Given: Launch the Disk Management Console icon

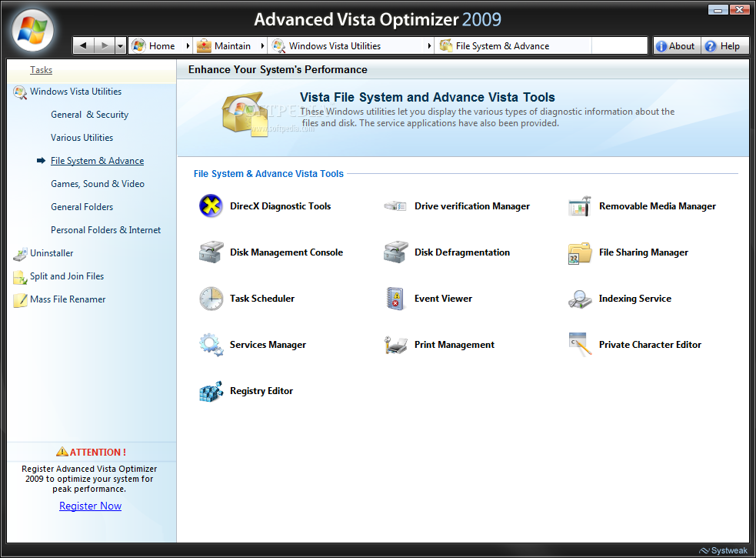Looking at the screenshot, I should point(211,252).
